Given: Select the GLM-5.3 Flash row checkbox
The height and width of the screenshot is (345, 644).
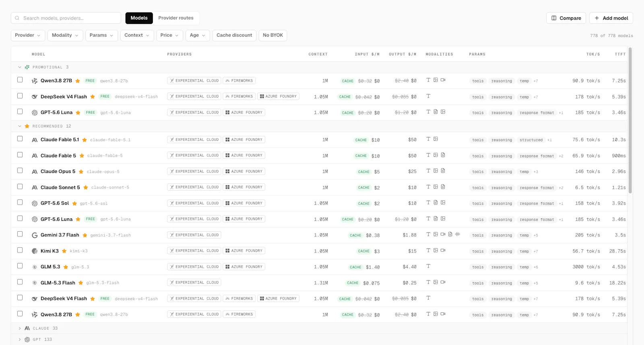Looking at the screenshot, I should click(20, 282).
